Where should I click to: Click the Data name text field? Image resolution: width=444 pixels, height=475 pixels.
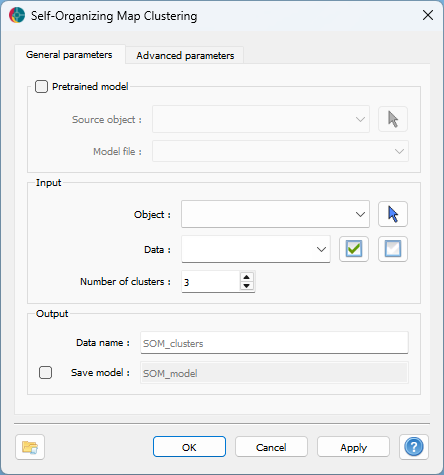[274, 343]
